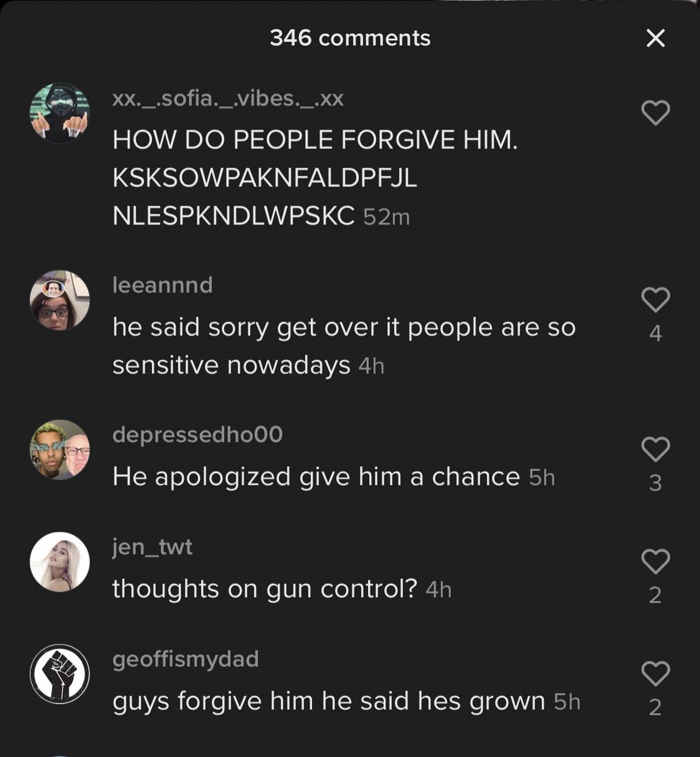This screenshot has height=757, width=700.
Task: Tap 'guys forgive him he said hes grown'
Action: tap(329, 701)
